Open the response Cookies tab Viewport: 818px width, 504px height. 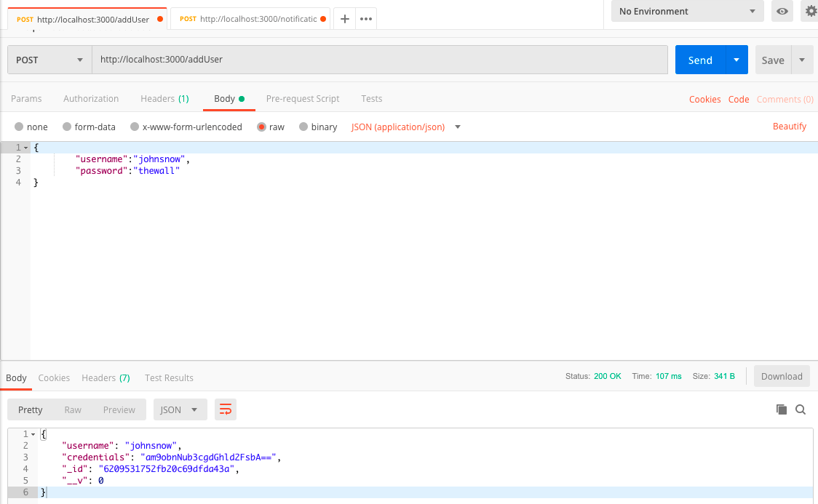click(x=54, y=378)
